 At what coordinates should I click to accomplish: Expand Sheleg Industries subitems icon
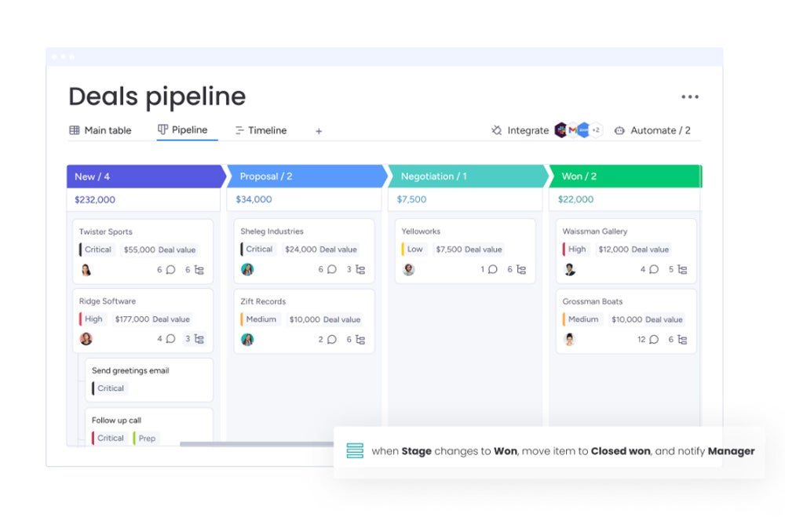(360, 269)
